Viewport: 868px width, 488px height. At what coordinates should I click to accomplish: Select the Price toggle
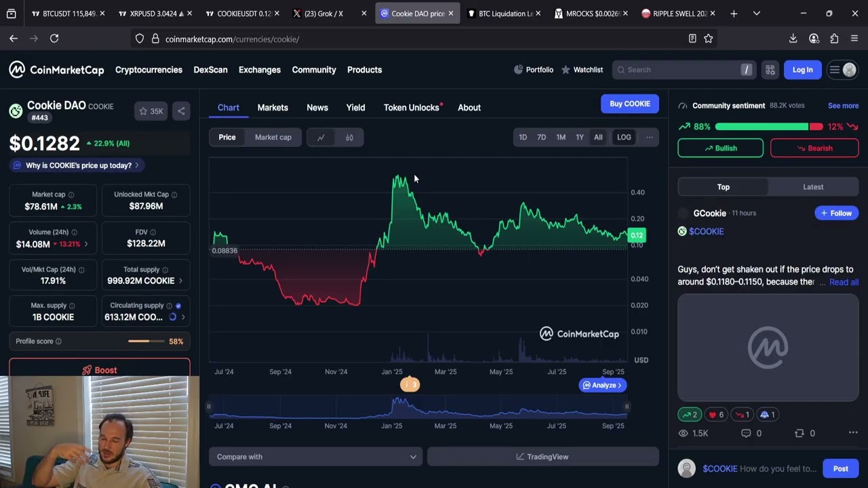point(227,138)
